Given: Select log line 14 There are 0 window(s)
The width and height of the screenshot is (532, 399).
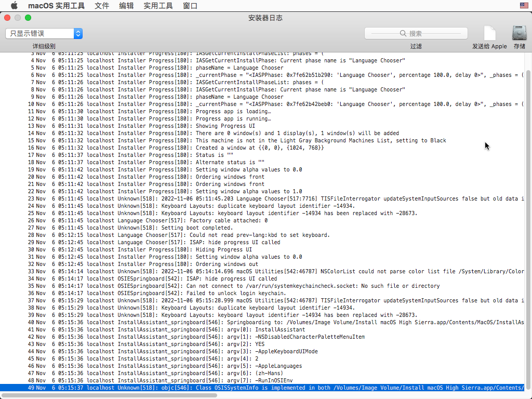Looking at the screenshot, I should pyautogui.click(x=262, y=134).
